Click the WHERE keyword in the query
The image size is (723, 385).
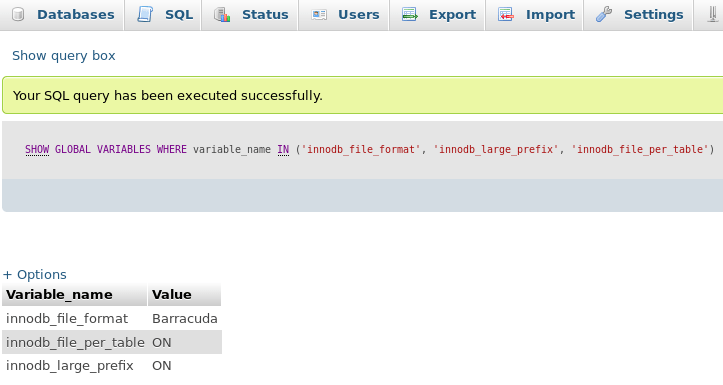172,149
